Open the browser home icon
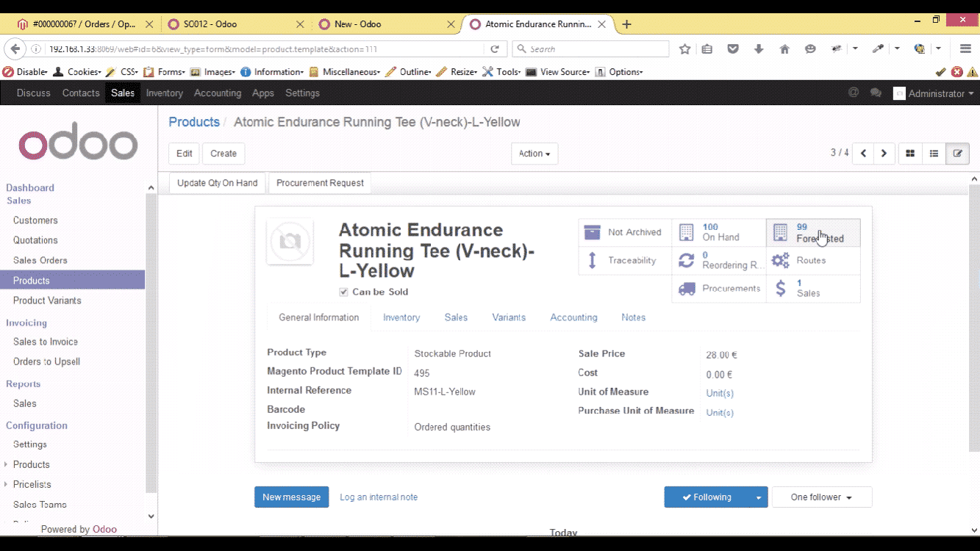 click(784, 49)
